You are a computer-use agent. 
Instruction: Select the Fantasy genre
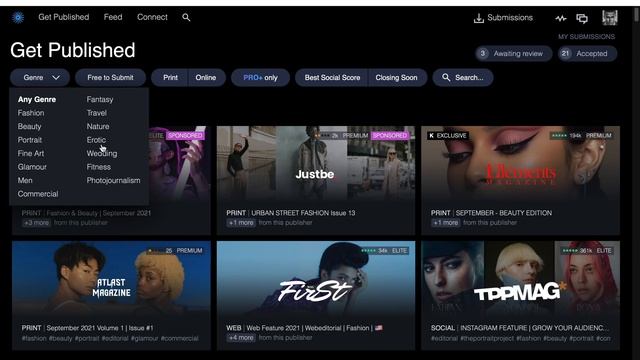[100, 99]
